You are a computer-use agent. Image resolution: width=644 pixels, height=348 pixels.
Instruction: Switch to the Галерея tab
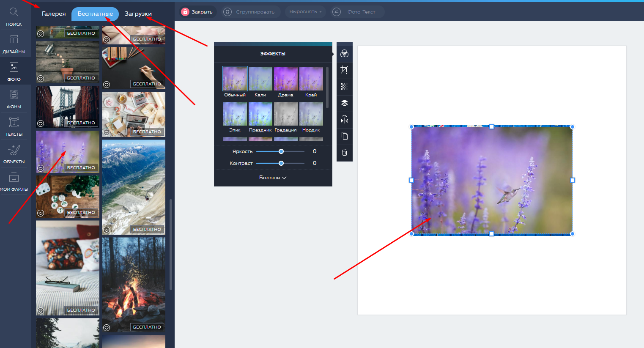pos(54,14)
